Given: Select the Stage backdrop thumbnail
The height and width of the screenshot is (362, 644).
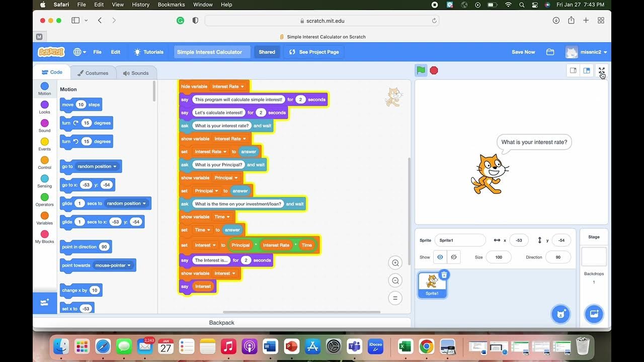Looking at the screenshot, I should point(594,256).
